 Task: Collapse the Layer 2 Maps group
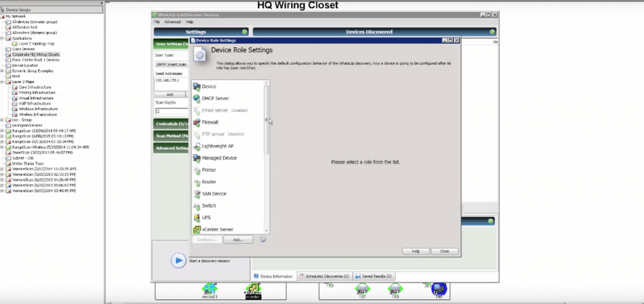click(x=2, y=82)
